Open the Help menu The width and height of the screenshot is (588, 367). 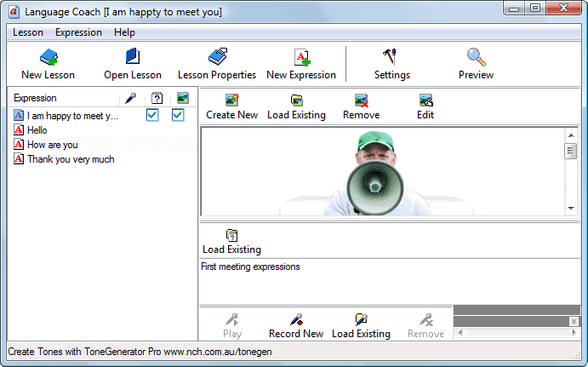pyautogui.click(x=124, y=32)
